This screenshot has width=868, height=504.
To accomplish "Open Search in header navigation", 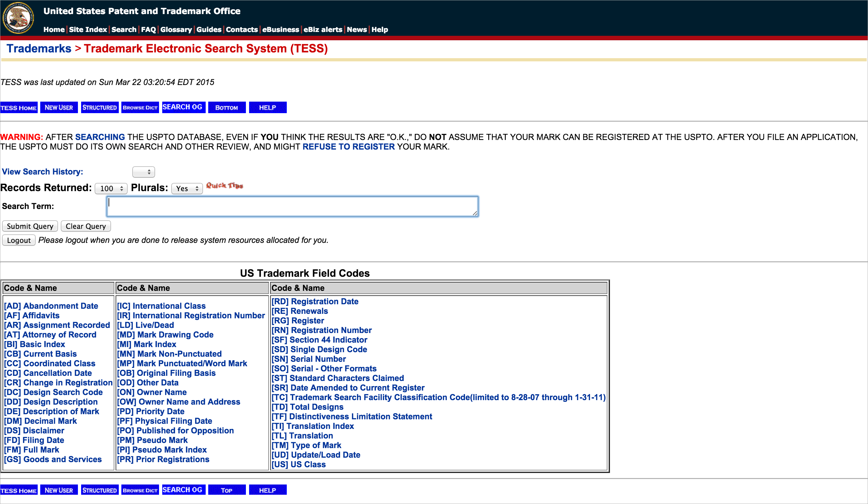I will coord(124,30).
